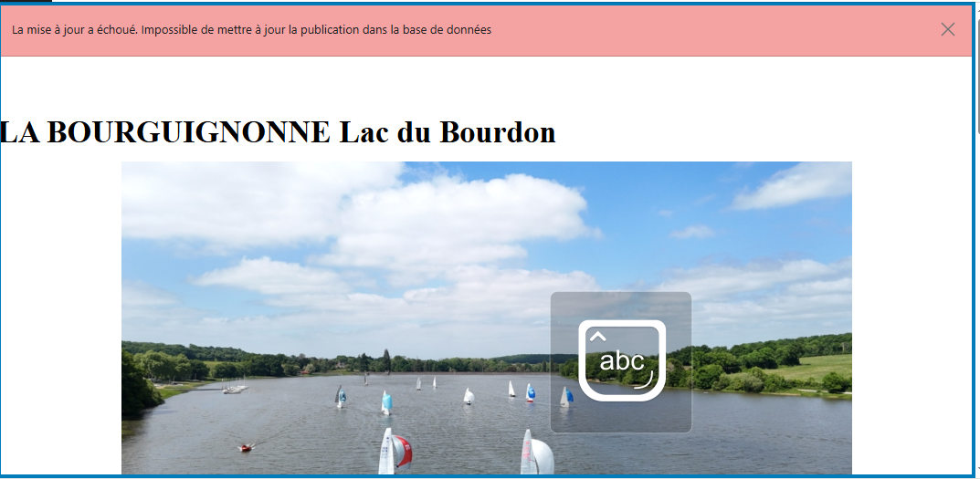Image resolution: width=980 pixels, height=479 pixels.
Task: Select the sailboats lake photo
Action: 486,318
